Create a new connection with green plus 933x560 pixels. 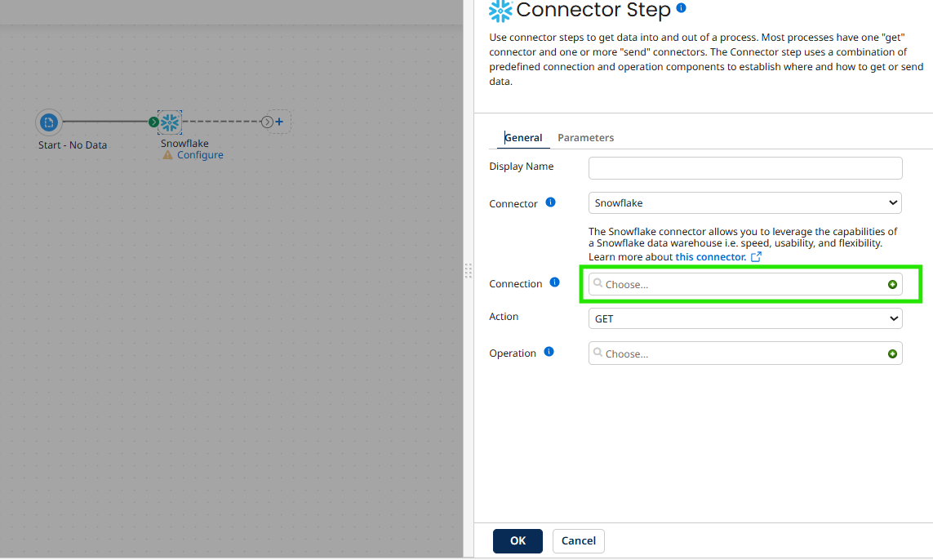tap(892, 284)
